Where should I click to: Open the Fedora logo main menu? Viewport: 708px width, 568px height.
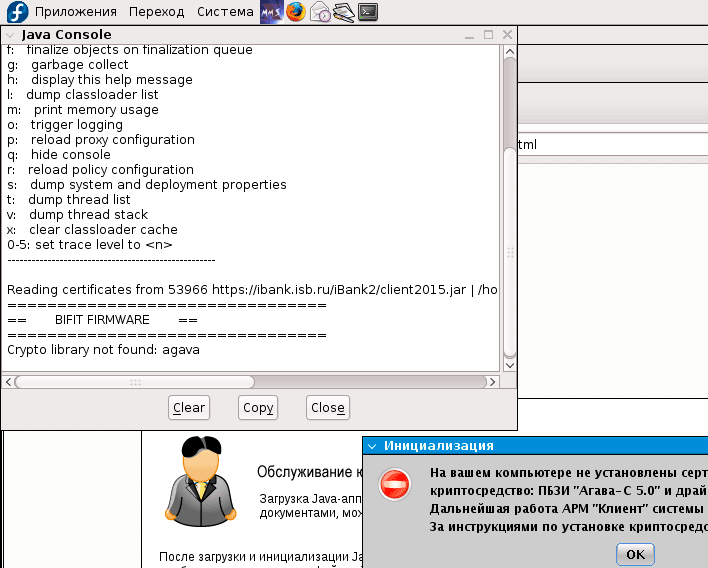pyautogui.click(x=18, y=12)
